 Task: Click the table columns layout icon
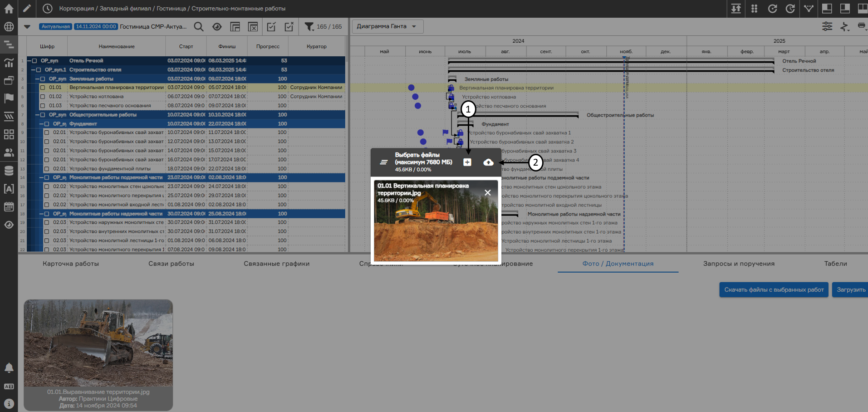[x=235, y=27]
